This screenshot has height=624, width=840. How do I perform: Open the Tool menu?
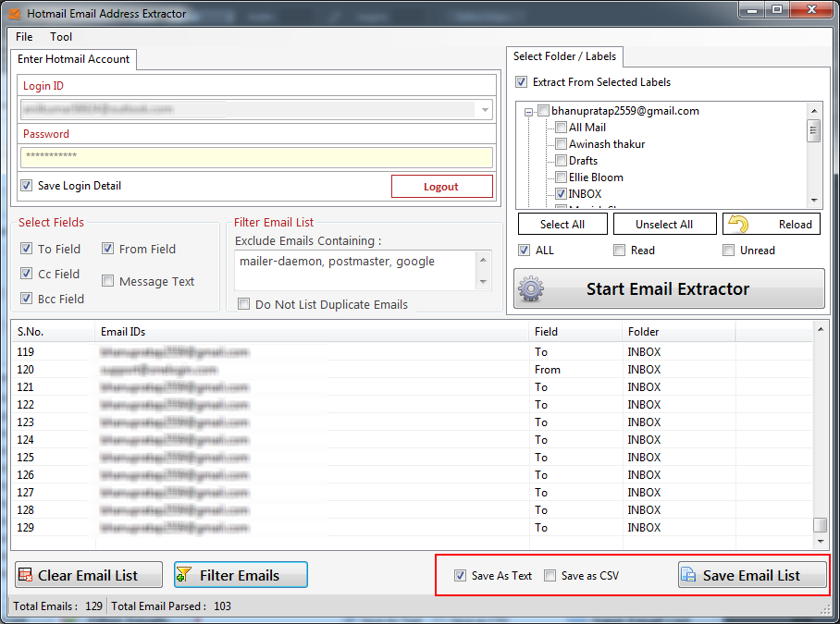click(61, 37)
